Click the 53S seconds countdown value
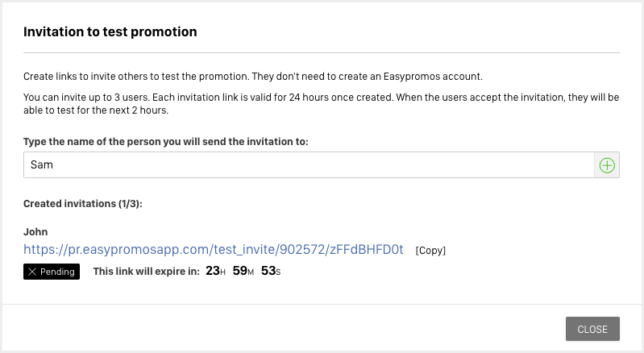 pos(271,271)
